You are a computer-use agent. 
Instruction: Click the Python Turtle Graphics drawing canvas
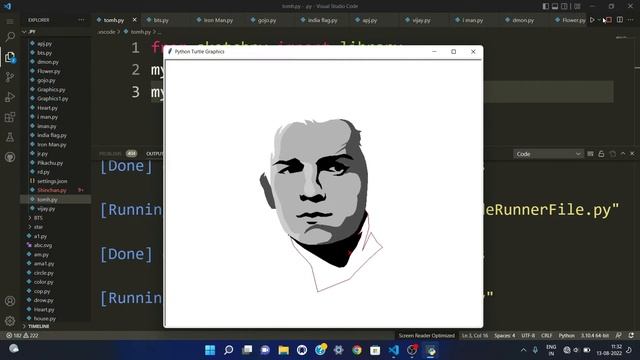[323, 193]
